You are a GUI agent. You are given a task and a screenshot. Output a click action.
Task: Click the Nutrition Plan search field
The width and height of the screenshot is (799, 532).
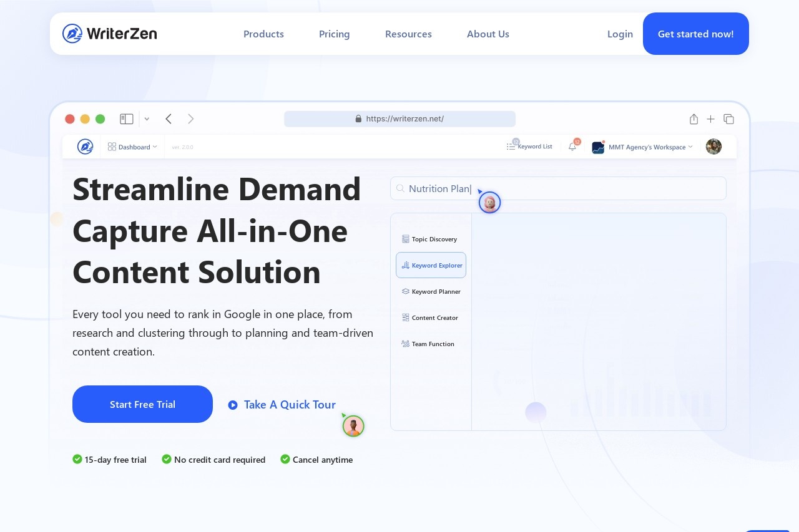pos(558,188)
